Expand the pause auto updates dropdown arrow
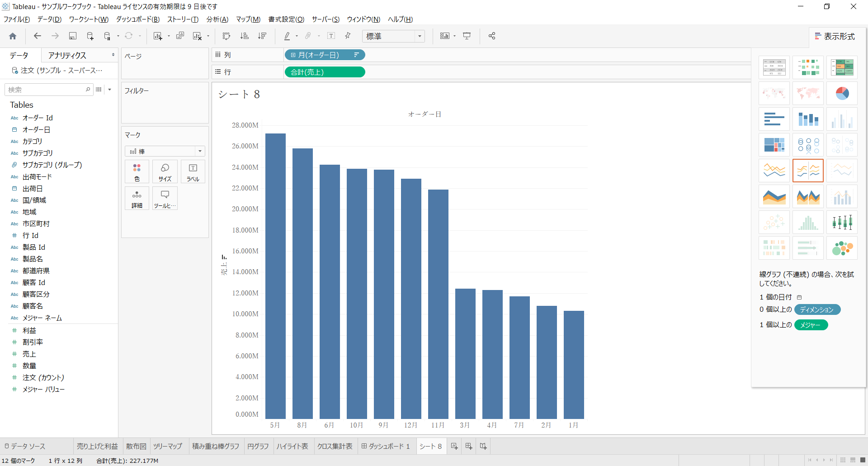This screenshot has height=466, width=868. pos(118,36)
